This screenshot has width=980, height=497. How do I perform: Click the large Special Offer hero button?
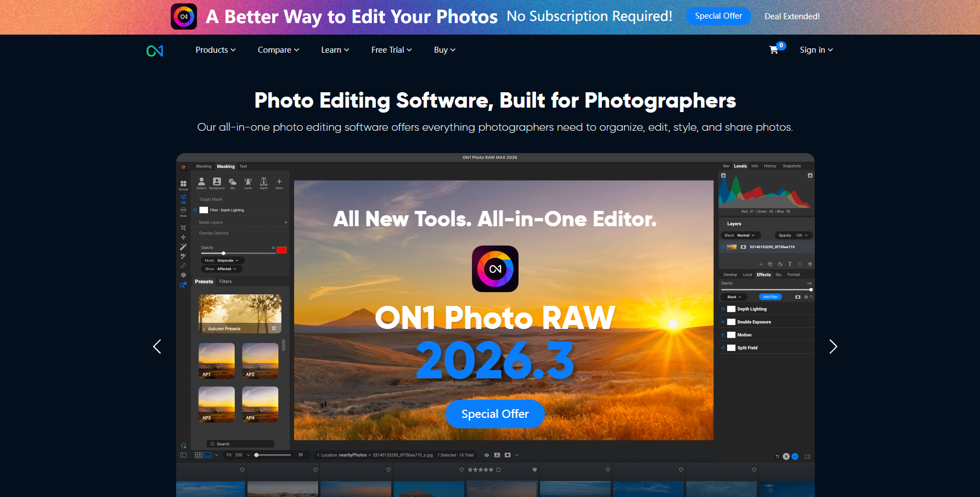pos(495,414)
